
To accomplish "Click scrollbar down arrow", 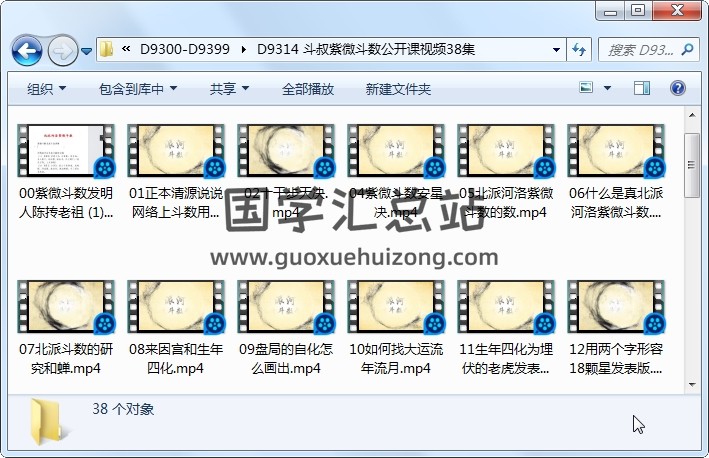I will tap(692, 384).
